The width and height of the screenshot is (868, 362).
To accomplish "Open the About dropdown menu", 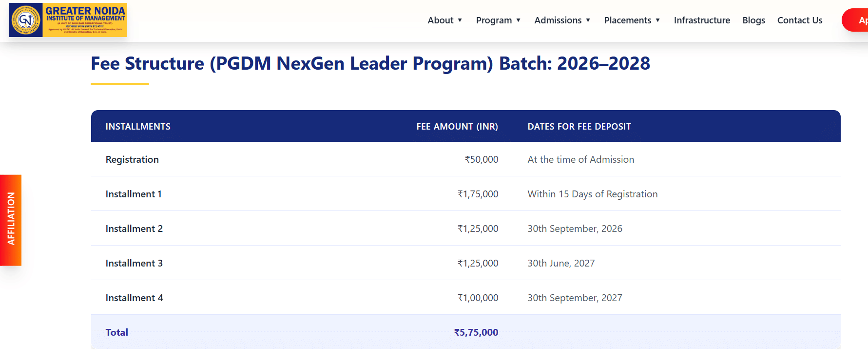I will pyautogui.click(x=444, y=20).
